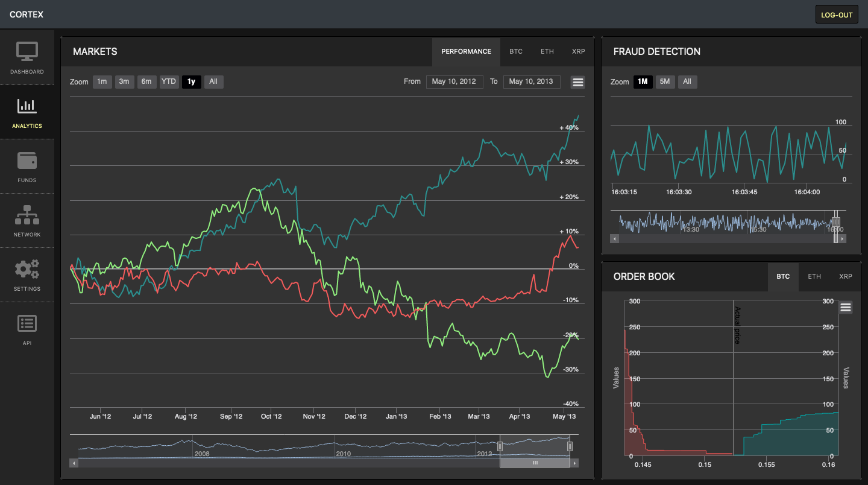Select the Analytics bar chart icon

27,106
